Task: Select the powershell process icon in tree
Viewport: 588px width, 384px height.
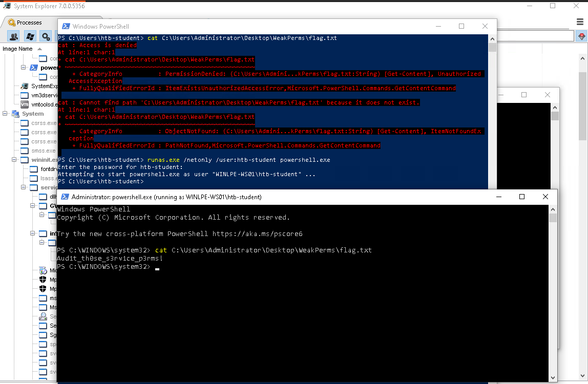Action: tap(34, 68)
